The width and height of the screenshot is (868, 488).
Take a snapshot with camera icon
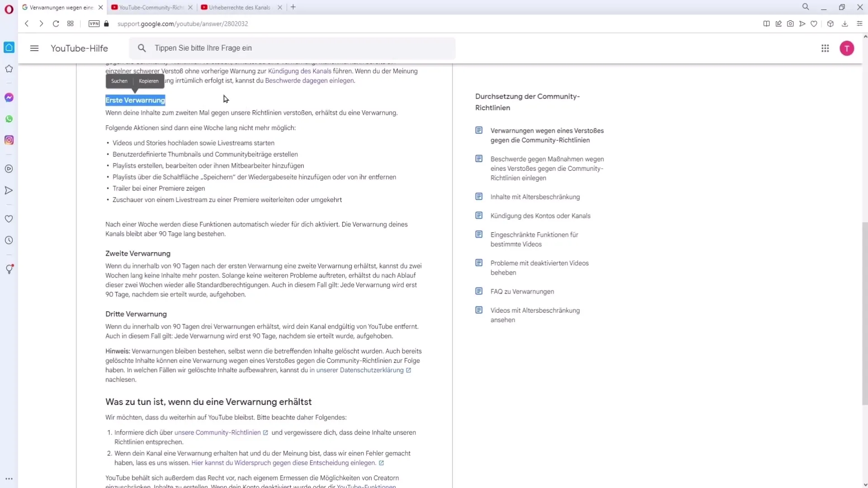(x=790, y=23)
